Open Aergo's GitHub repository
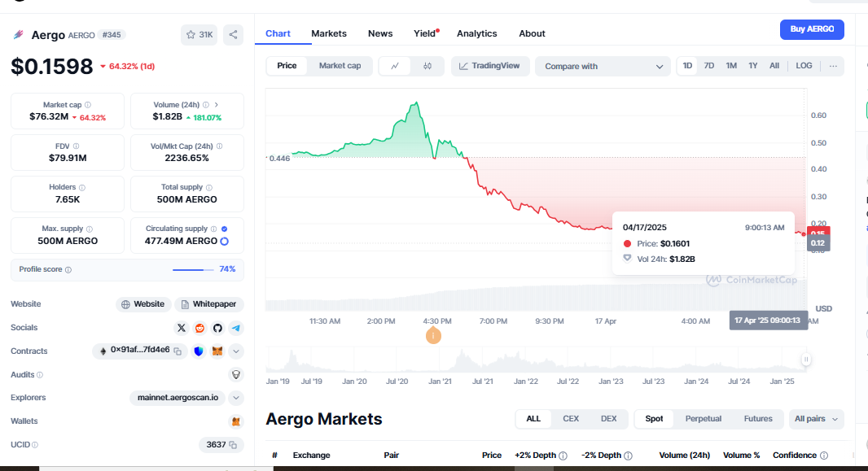The image size is (868, 471). 217,328
